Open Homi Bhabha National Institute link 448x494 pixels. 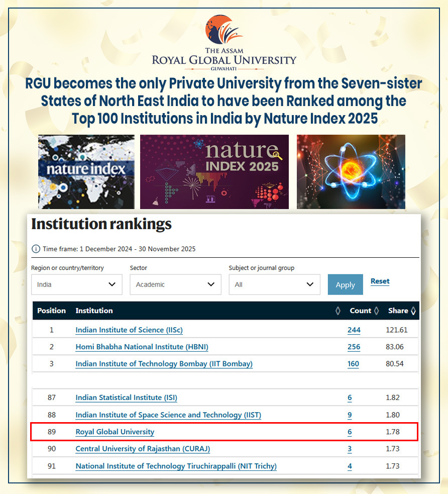142,347
